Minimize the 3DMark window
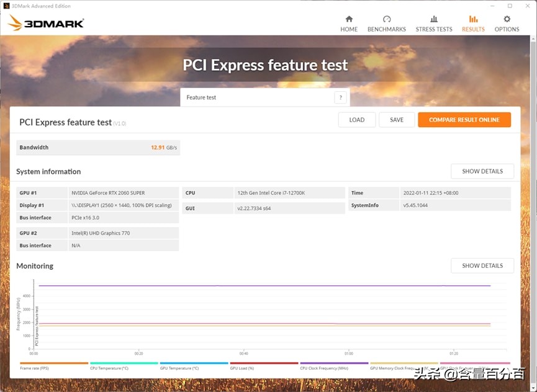This screenshot has width=537, height=392. click(x=492, y=6)
